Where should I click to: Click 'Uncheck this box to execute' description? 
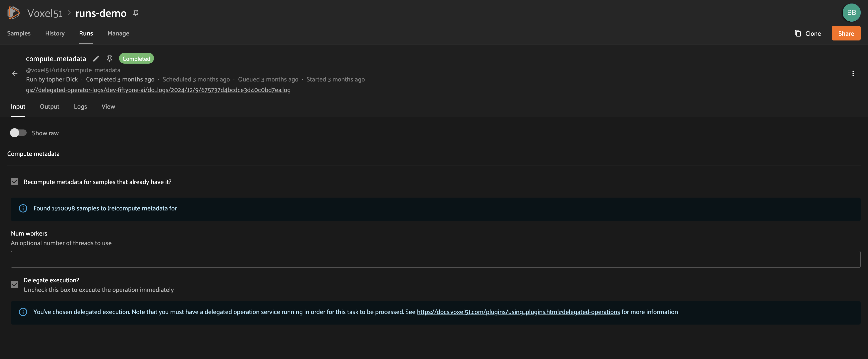point(99,290)
